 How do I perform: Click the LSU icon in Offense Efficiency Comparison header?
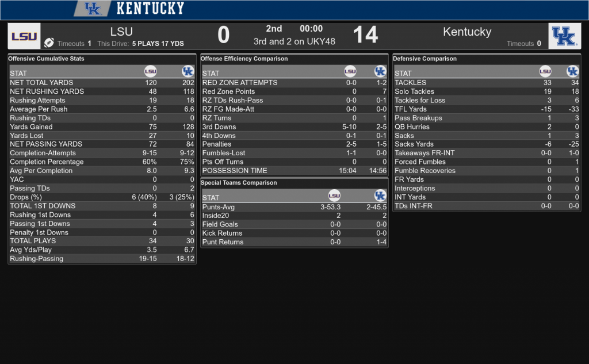tap(350, 71)
